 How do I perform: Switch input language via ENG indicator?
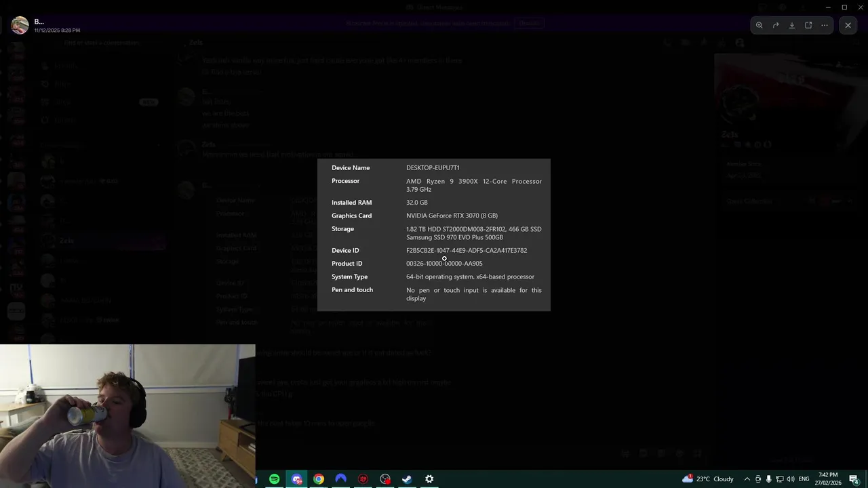[x=804, y=479]
